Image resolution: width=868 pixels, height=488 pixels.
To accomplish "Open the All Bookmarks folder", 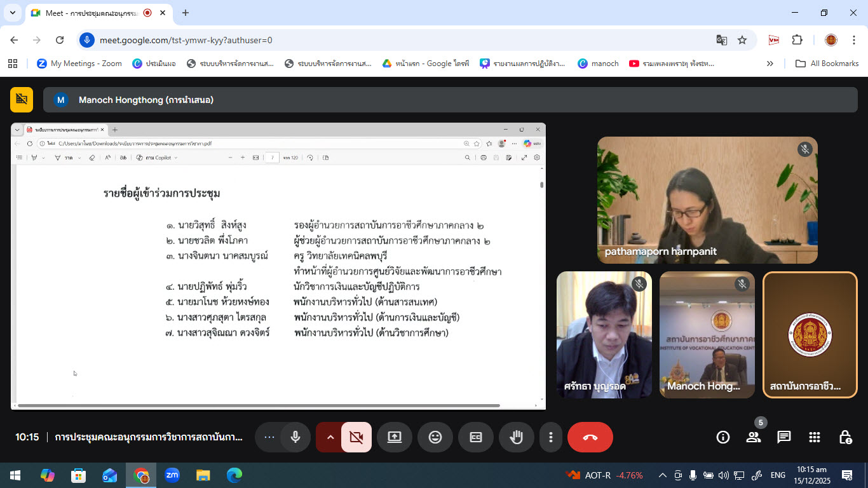I will [827, 64].
